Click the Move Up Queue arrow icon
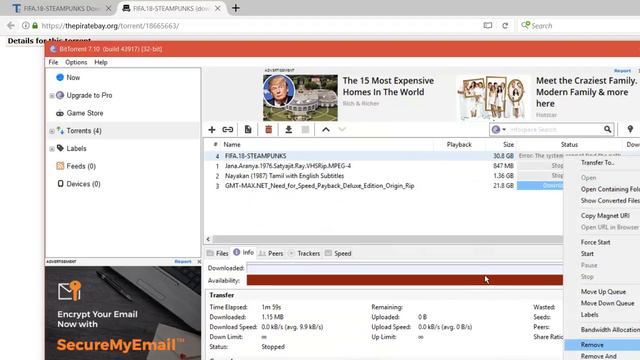 (x=326, y=130)
